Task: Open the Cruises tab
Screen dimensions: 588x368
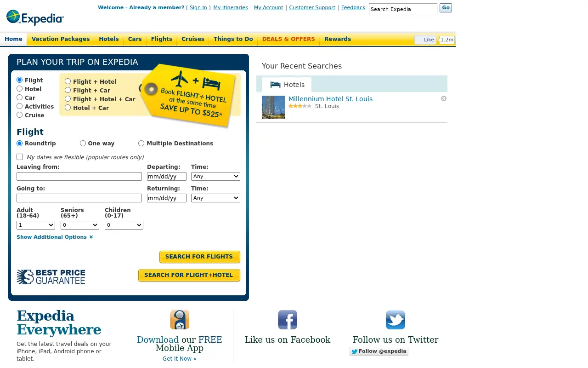Action: tap(193, 39)
